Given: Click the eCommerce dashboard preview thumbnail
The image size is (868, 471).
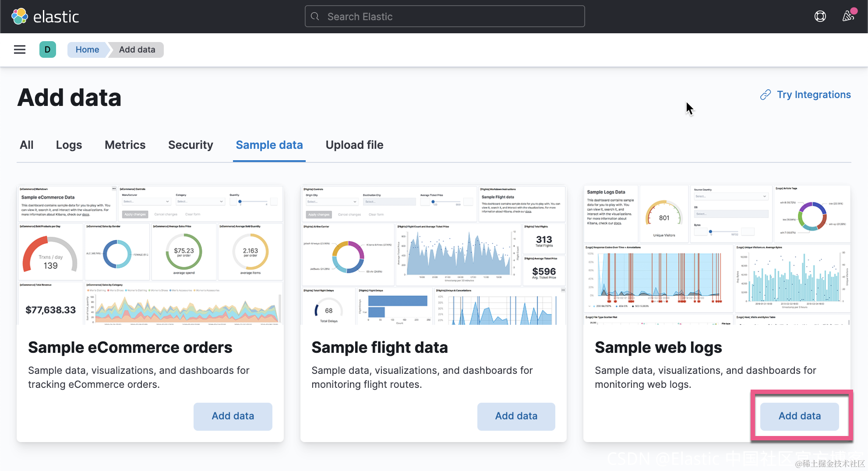Looking at the screenshot, I should point(150,255).
